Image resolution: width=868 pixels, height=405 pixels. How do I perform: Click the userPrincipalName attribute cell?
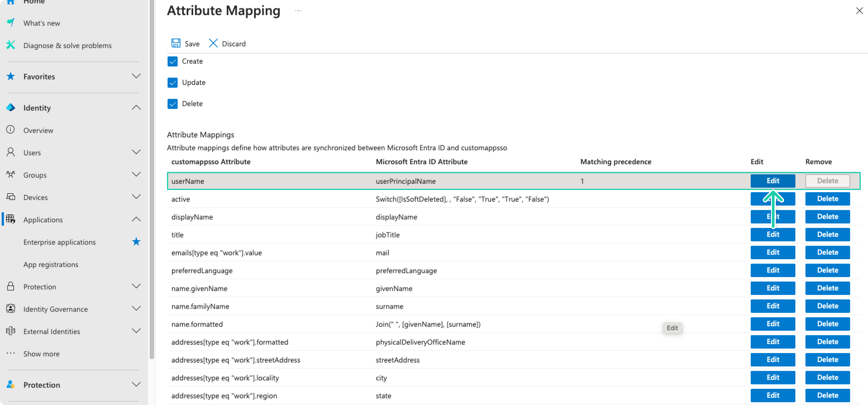(406, 181)
